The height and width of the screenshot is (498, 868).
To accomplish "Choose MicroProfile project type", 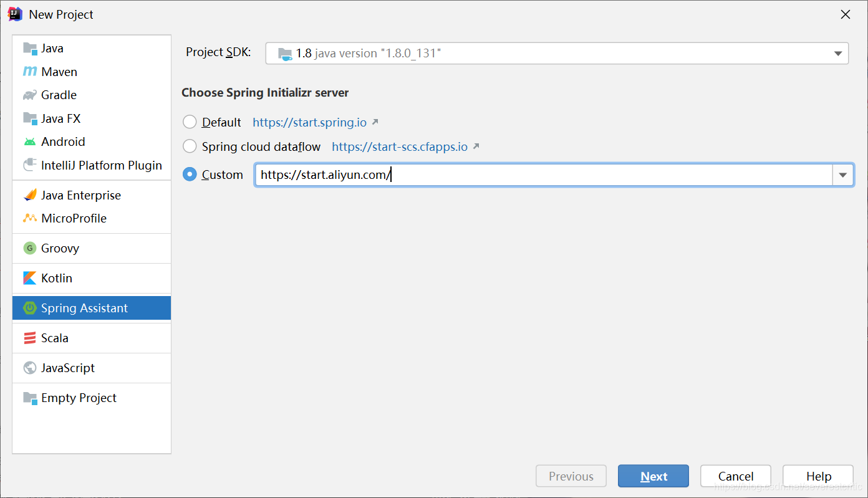I will pos(92,218).
